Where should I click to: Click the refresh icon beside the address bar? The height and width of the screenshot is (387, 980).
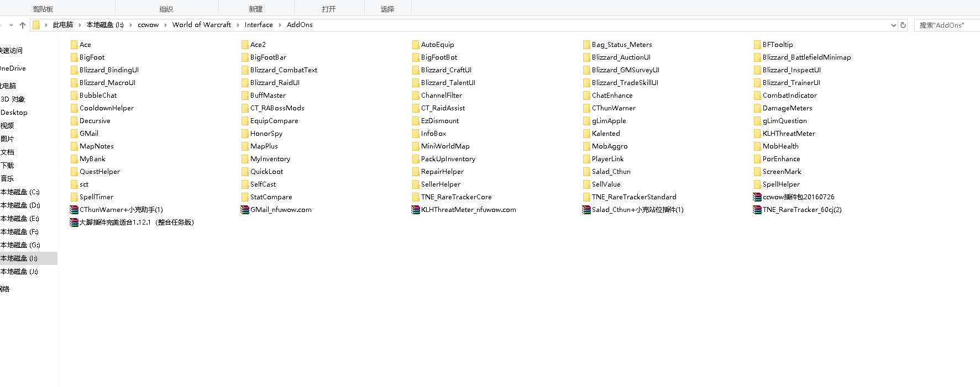903,25
